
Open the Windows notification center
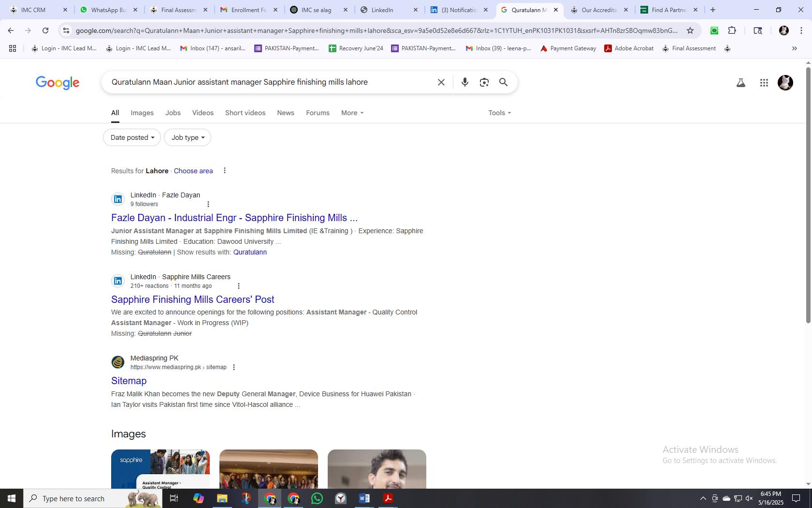(796, 498)
